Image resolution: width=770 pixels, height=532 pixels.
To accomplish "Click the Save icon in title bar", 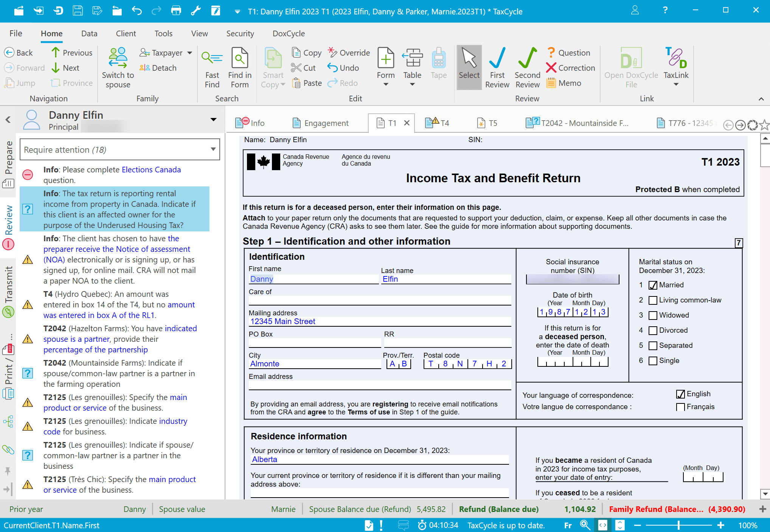I will tap(78, 11).
